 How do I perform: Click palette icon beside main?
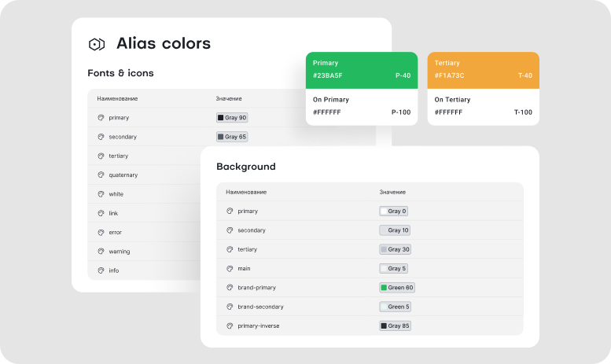230,268
